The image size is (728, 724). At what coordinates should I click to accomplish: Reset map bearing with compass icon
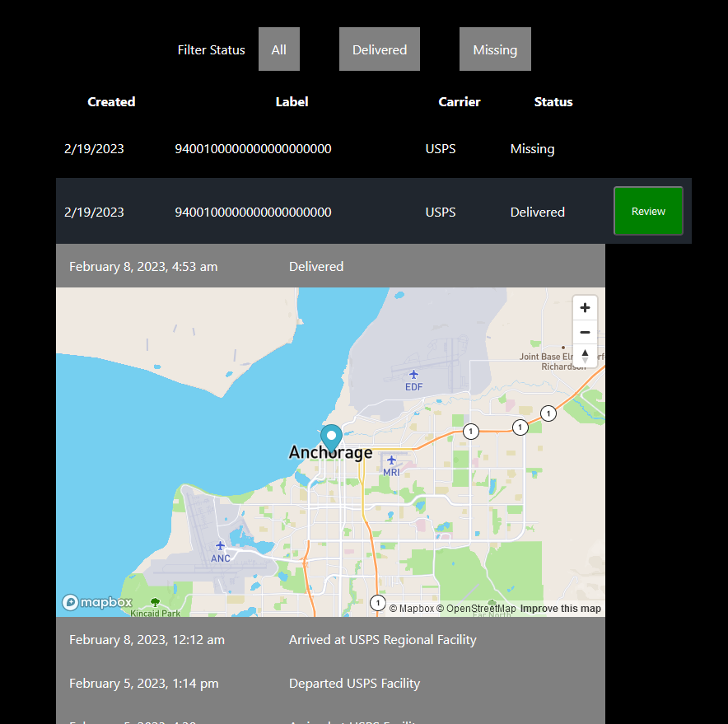tap(585, 356)
